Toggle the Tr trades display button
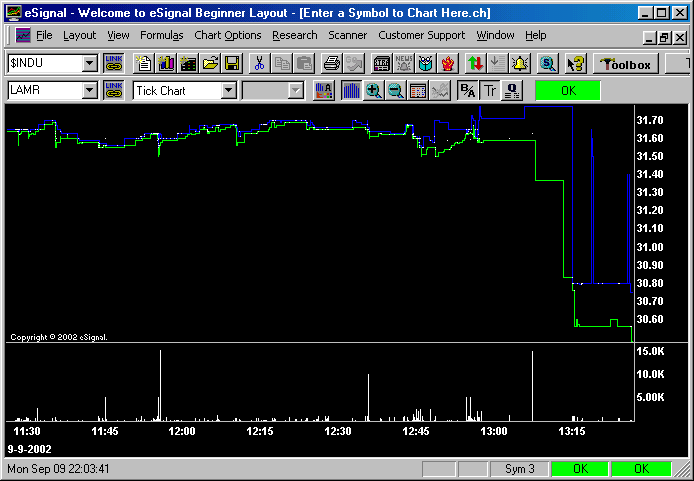 490,90
